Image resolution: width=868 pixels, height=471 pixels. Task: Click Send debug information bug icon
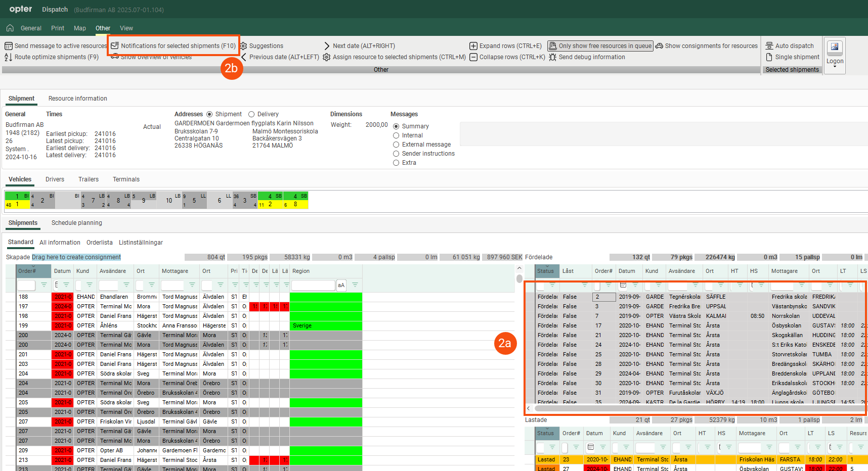(553, 57)
